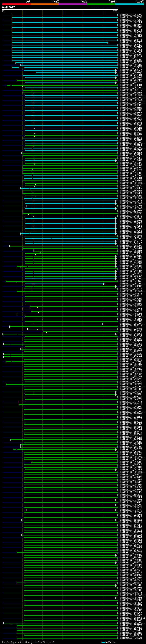Click the UniRef100_B4MZ75 label
The width and height of the screenshot is (146, 644).
(x=131, y=273)
